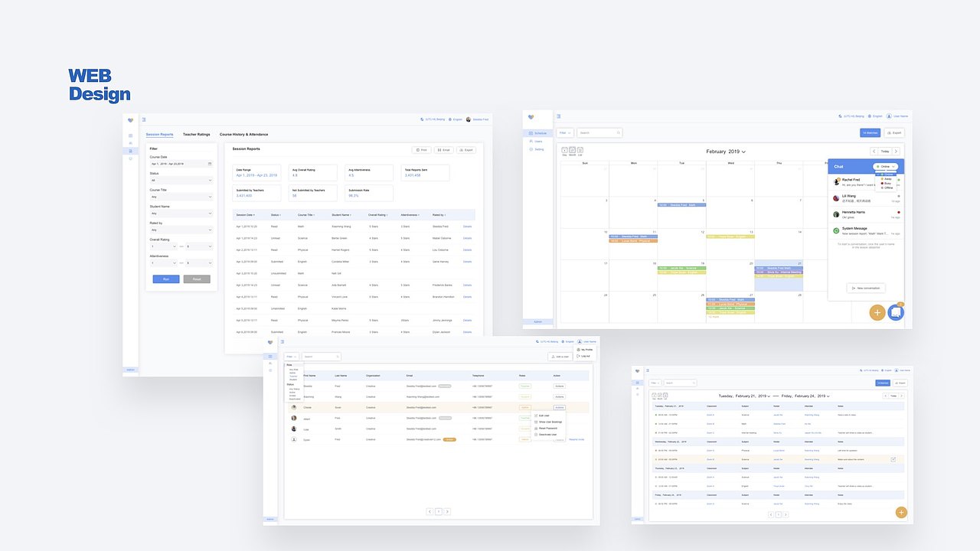Sort by Overall Rating column header
Viewport: 980px width, 551px height.
tap(378, 215)
